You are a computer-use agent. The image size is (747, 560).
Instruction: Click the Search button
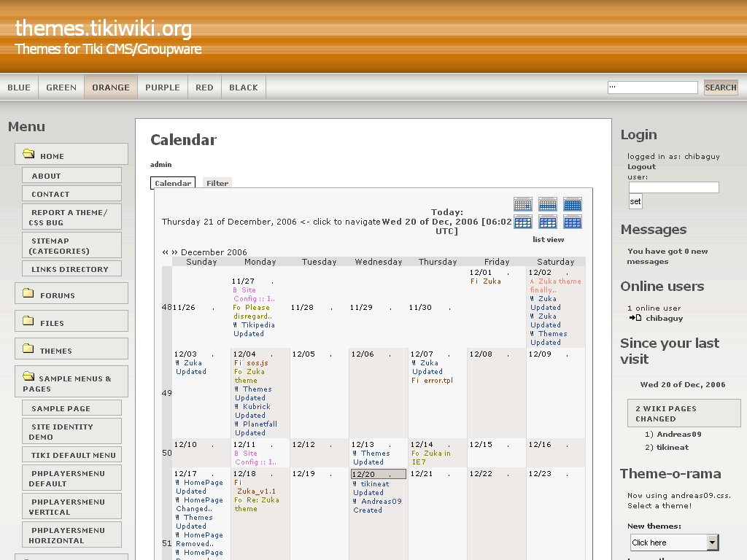click(x=720, y=87)
